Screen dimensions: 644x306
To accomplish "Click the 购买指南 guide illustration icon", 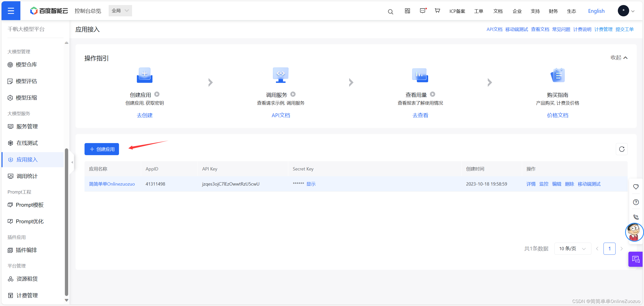I will 558,75.
